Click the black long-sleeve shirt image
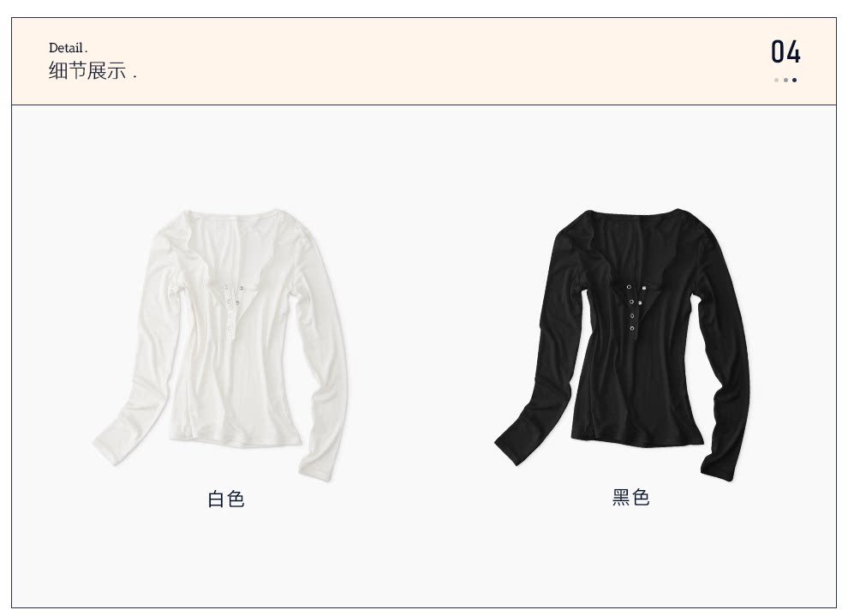 click(x=623, y=344)
